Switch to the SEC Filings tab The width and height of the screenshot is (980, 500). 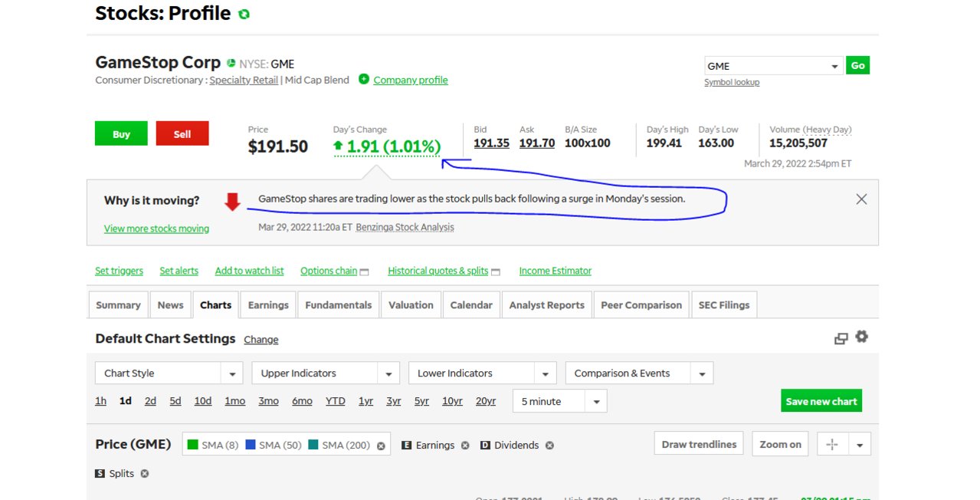pyautogui.click(x=724, y=304)
